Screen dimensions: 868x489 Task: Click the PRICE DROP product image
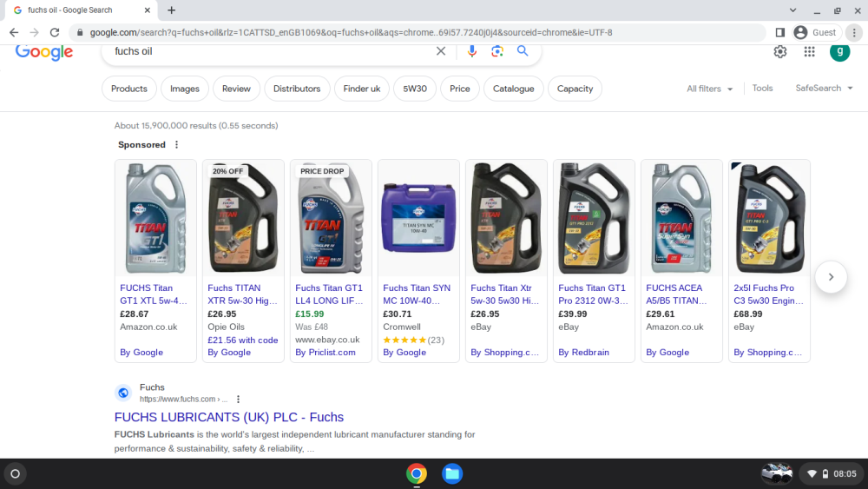point(331,218)
